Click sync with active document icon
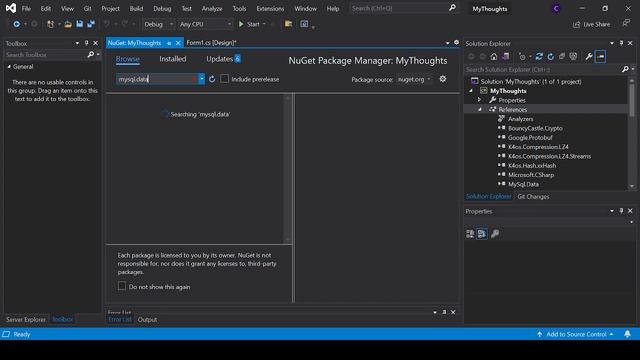The width and height of the screenshot is (640, 360). click(539, 56)
